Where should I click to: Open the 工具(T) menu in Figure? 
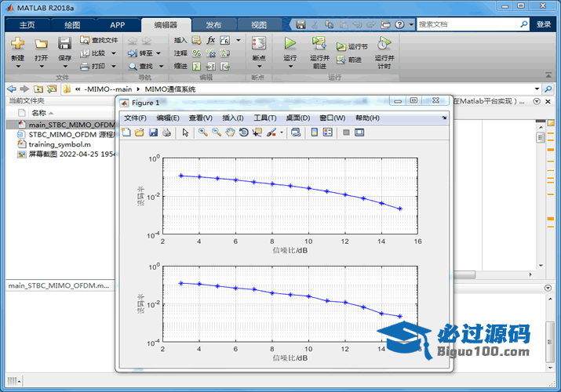coord(265,118)
